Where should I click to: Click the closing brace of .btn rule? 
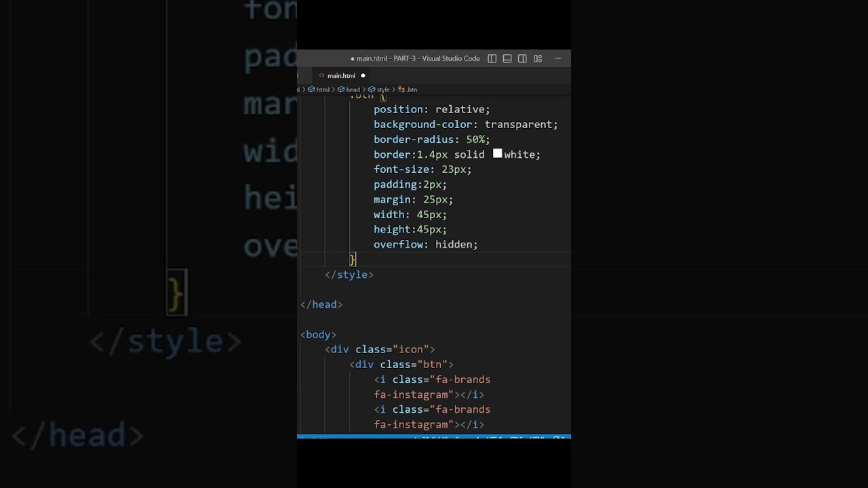tap(353, 260)
